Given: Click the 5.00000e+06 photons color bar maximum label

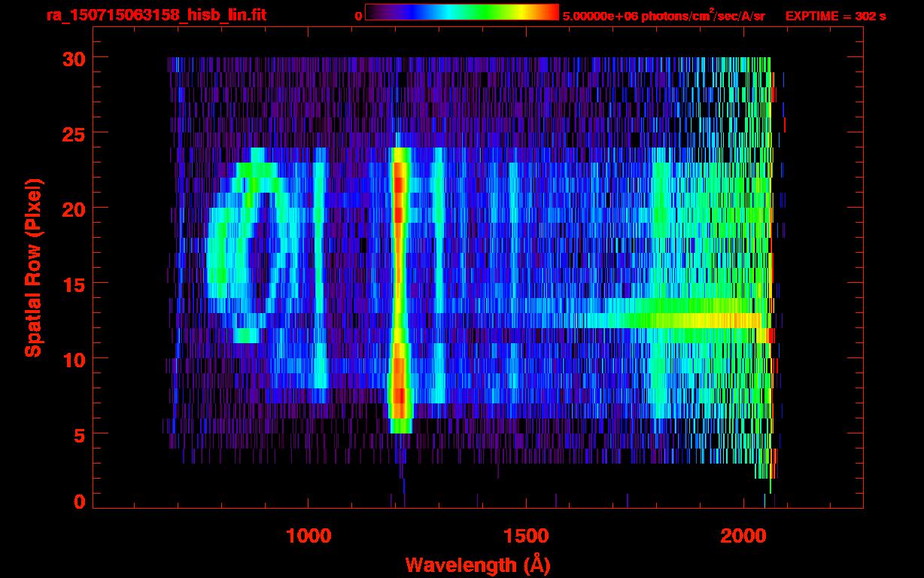Looking at the screenshot, I should (663, 16).
